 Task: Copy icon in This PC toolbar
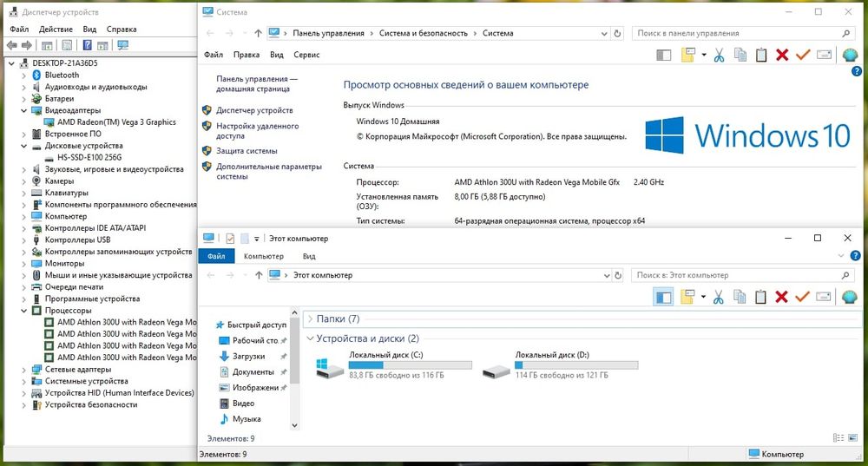pos(740,297)
